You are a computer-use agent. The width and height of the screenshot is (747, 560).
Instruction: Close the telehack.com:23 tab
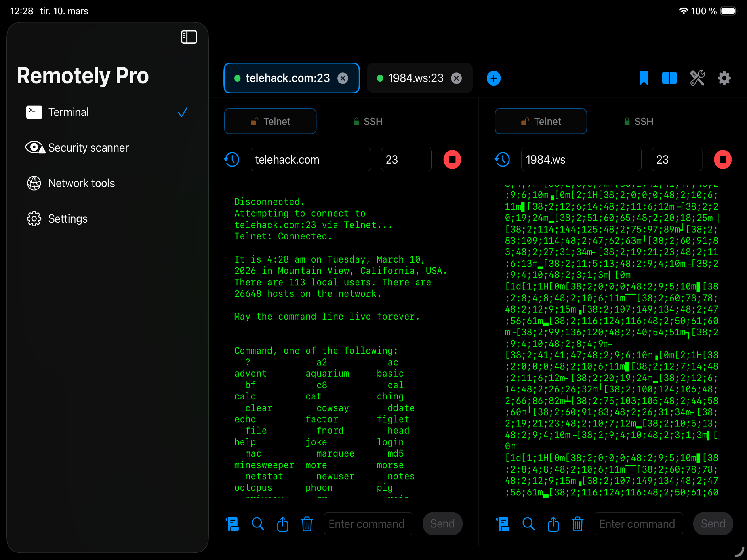click(343, 78)
